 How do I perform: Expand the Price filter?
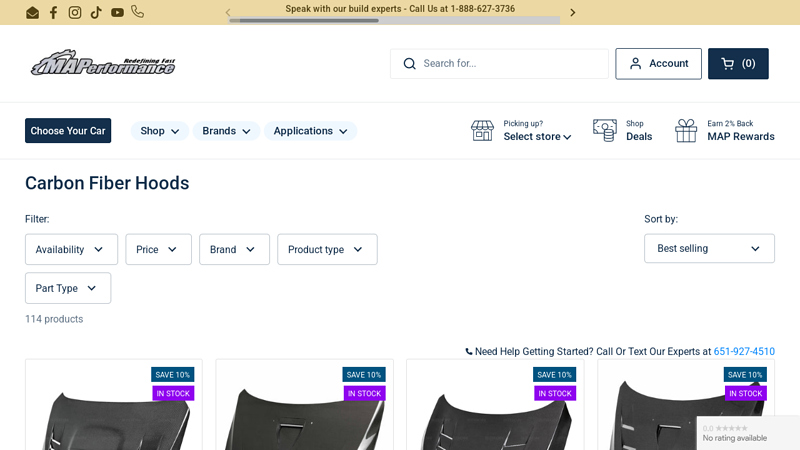click(x=158, y=250)
